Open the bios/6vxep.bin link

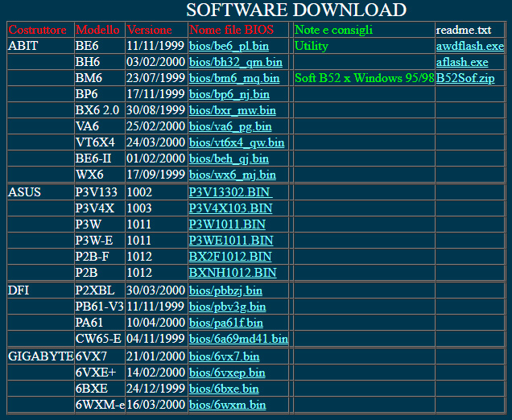[227, 372]
